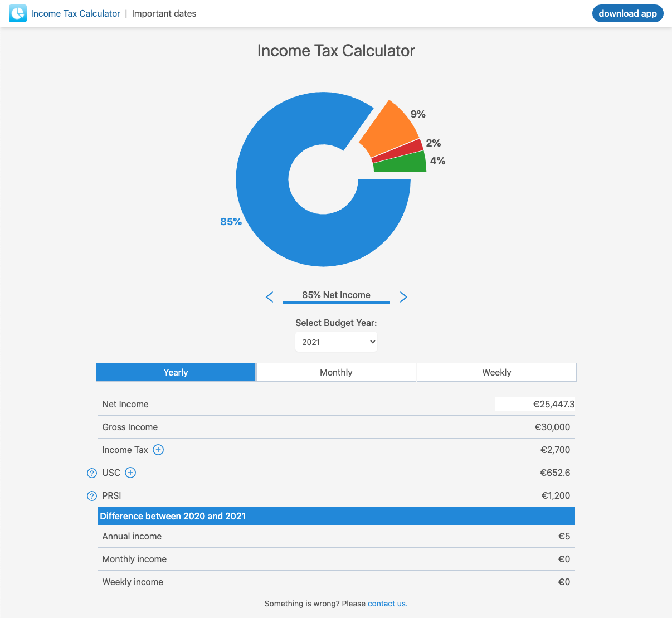
Task: Expand the USC breakdown plus icon
Action: pyautogui.click(x=130, y=473)
